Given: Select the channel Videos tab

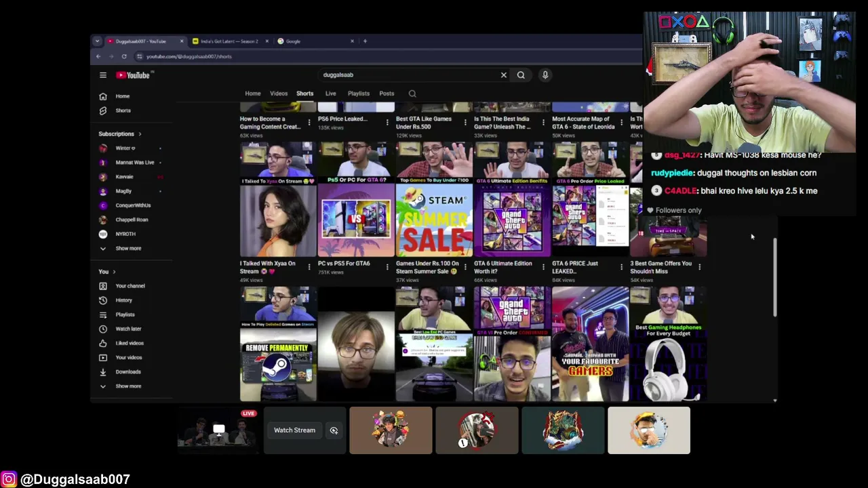Looking at the screenshot, I should [279, 94].
